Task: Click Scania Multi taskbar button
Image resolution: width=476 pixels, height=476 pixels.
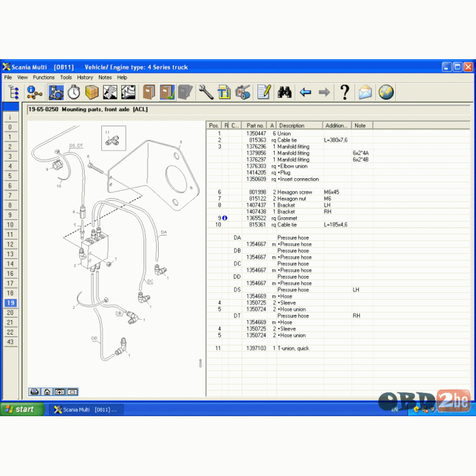Action: (x=86, y=409)
